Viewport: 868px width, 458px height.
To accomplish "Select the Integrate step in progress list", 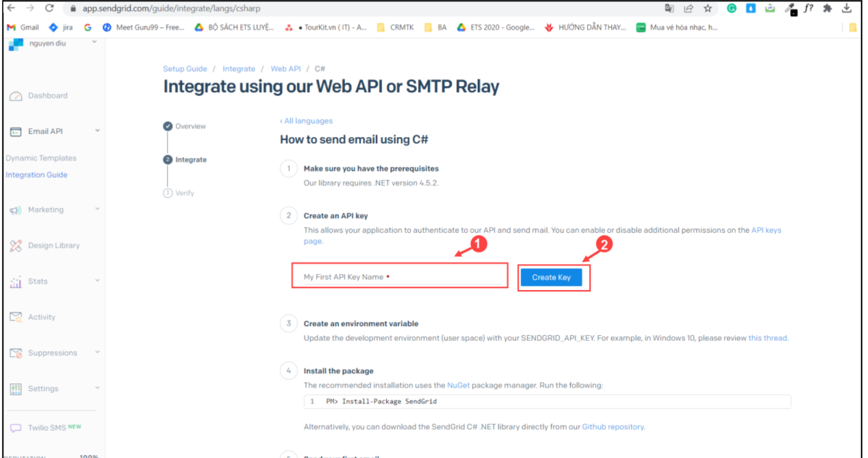I will (x=185, y=160).
